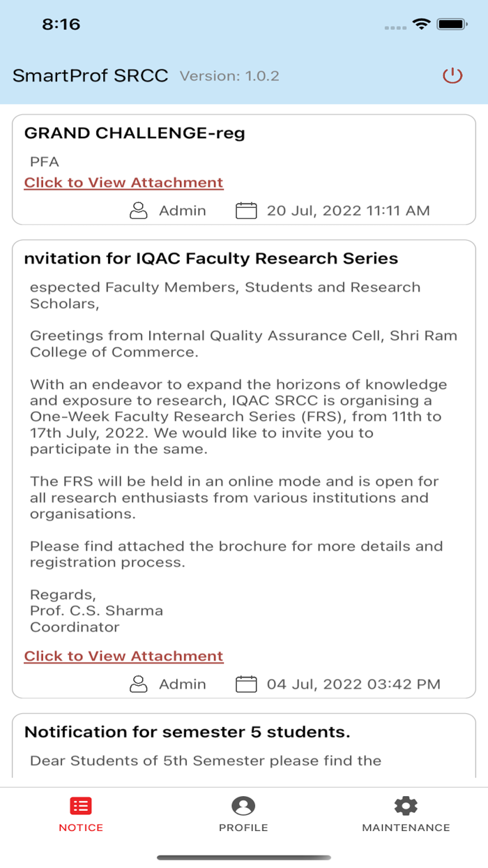This screenshot has height=868, width=488.
Task: Open the Profile icon in bottom navigation
Action: click(243, 805)
